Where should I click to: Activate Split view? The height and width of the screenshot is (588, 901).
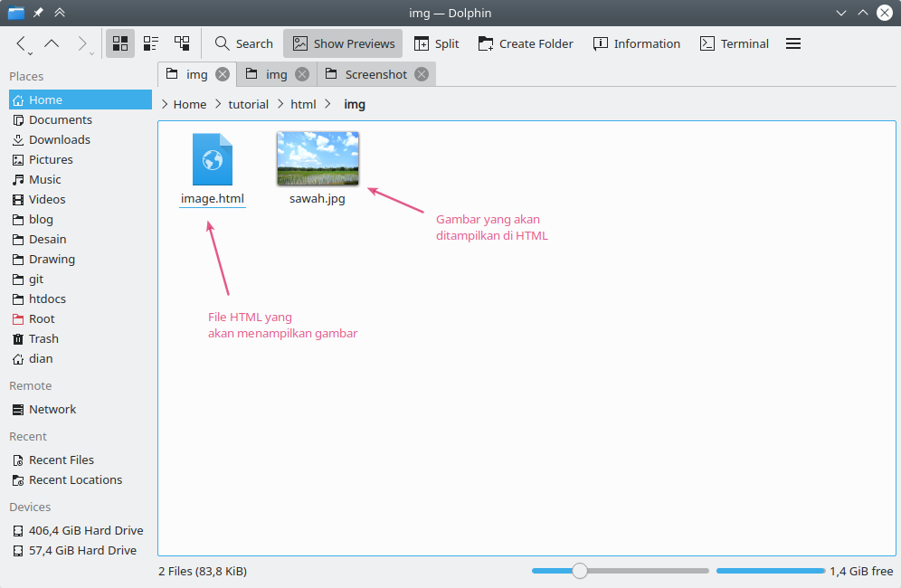click(436, 43)
